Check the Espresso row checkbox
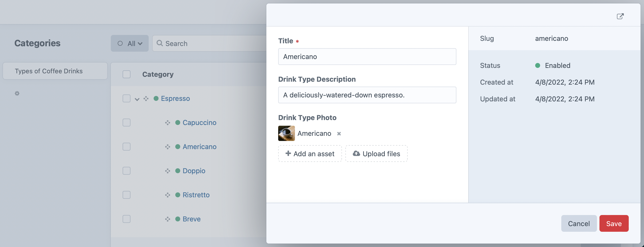This screenshot has height=247, width=644. (127, 98)
